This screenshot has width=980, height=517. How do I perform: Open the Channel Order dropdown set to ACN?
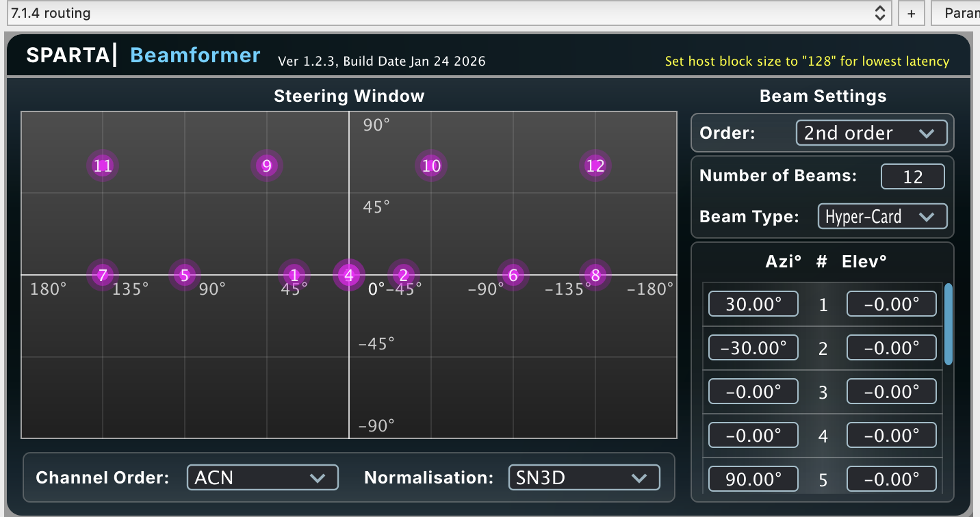[263, 477]
